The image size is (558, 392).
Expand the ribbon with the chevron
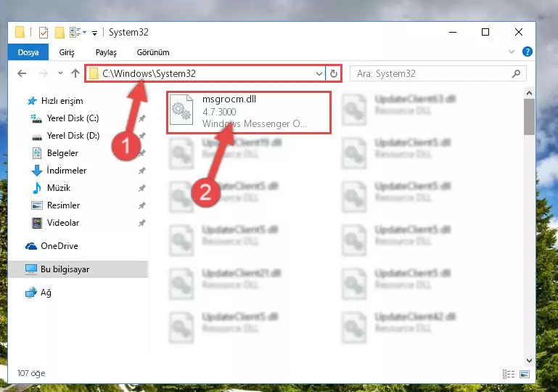coord(512,52)
